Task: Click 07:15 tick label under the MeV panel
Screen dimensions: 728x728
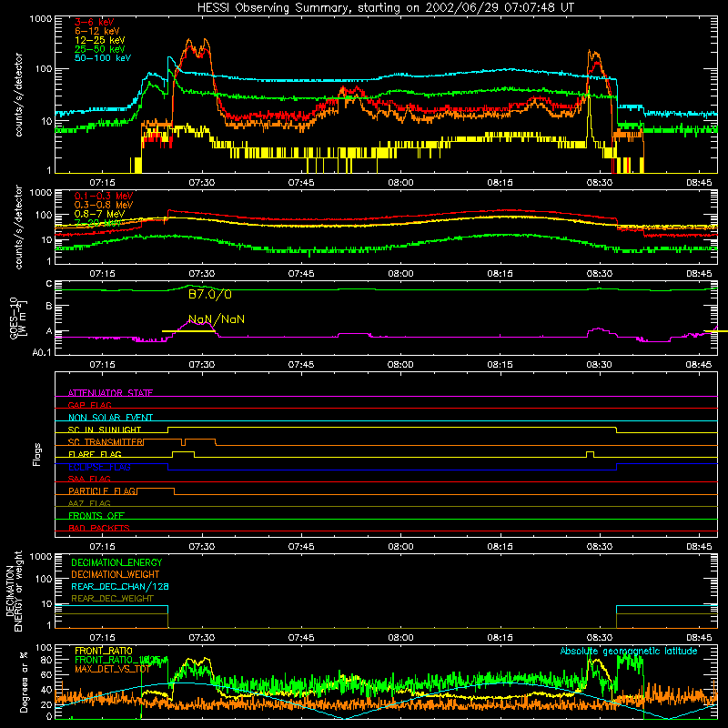Action: tap(102, 274)
